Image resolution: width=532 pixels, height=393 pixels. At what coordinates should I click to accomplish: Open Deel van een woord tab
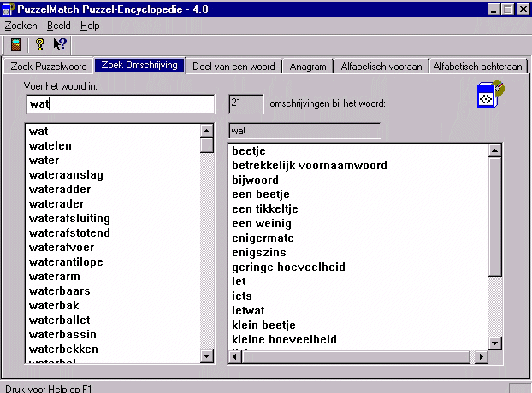233,67
